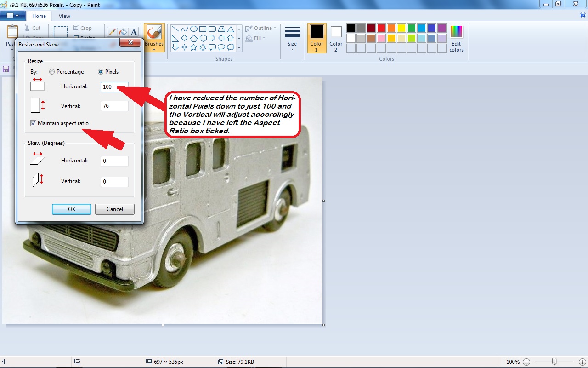Select the Pixels radio button
The width and height of the screenshot is (588, 368).
pos(101,72)
